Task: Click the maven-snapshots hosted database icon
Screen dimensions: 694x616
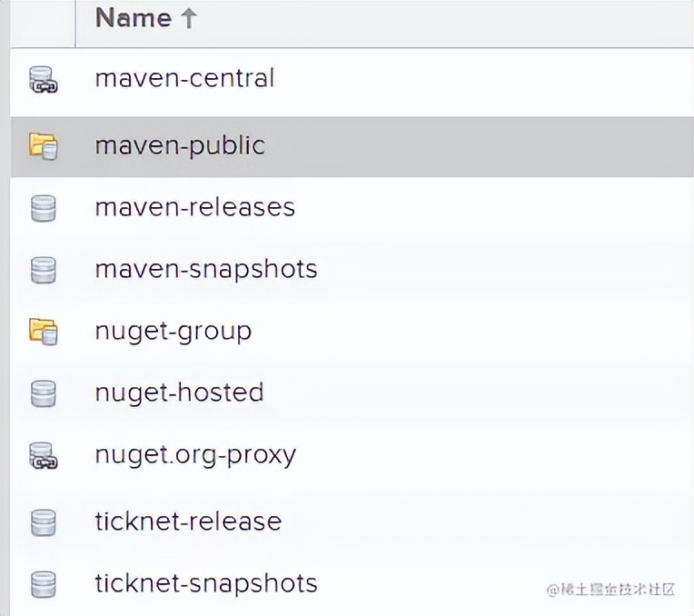Action: 43,270
